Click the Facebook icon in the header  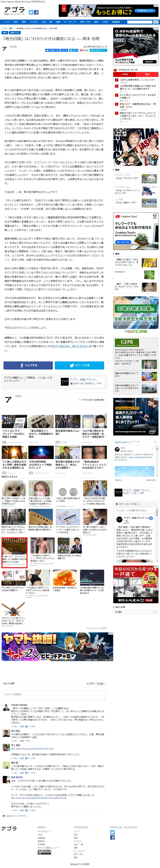pos(36,12)
